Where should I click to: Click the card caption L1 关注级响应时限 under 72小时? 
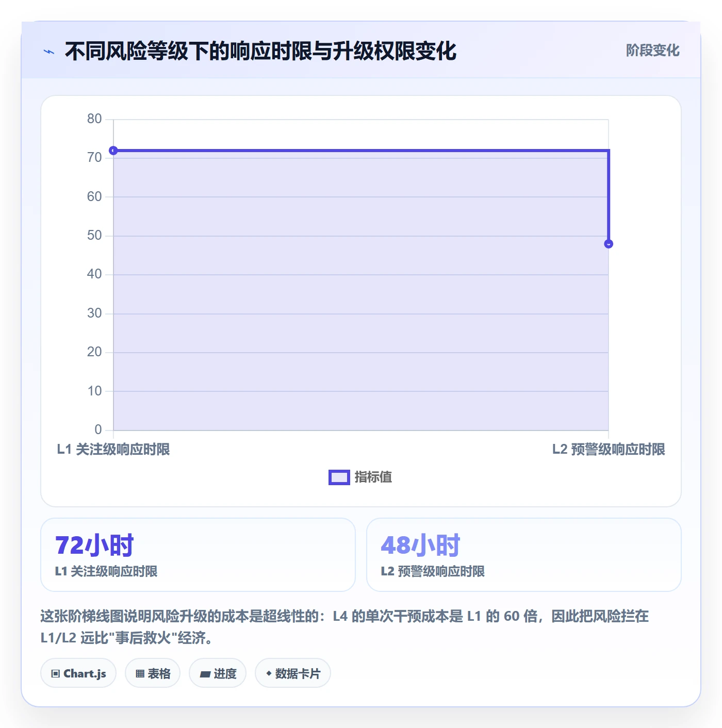106,571
